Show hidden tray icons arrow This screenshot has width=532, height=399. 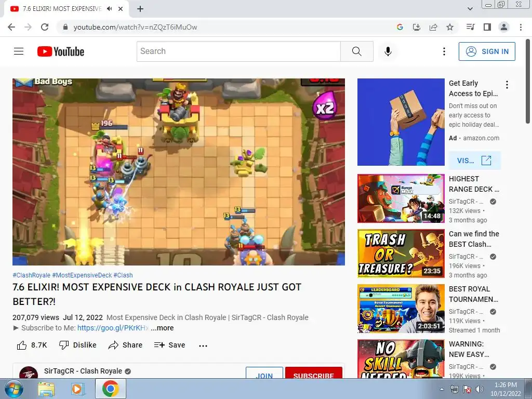click(442, 390)
